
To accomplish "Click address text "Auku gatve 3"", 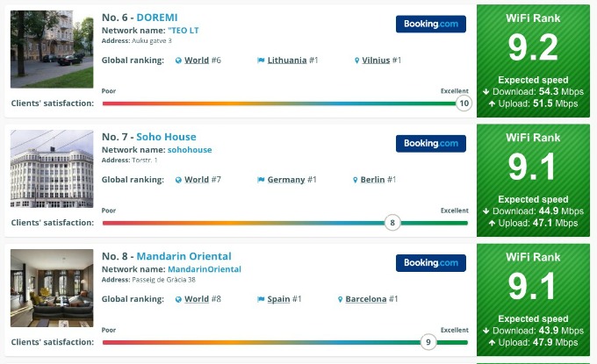I will (152, 40).
